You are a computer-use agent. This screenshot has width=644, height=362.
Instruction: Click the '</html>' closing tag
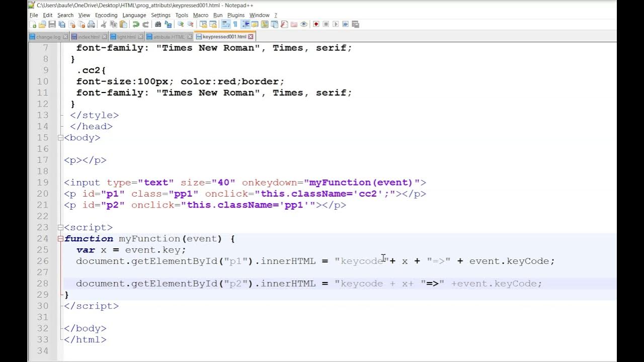point(85,339)
